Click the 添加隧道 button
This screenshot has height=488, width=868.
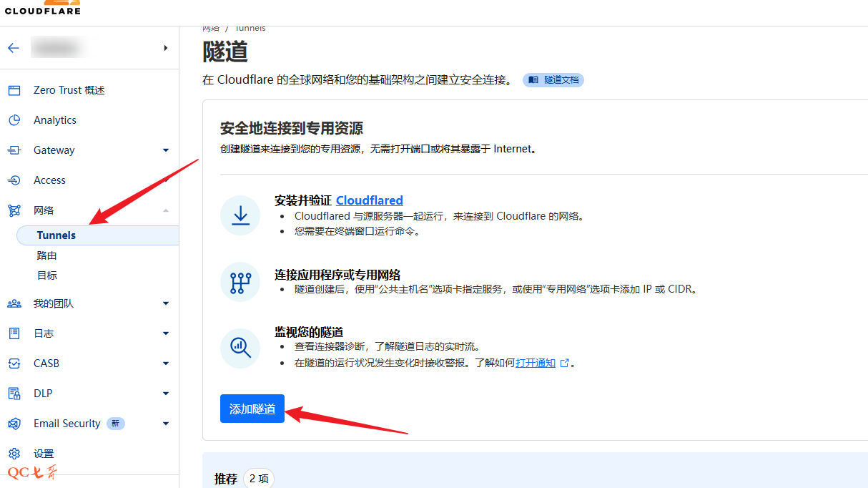(252, 409)
